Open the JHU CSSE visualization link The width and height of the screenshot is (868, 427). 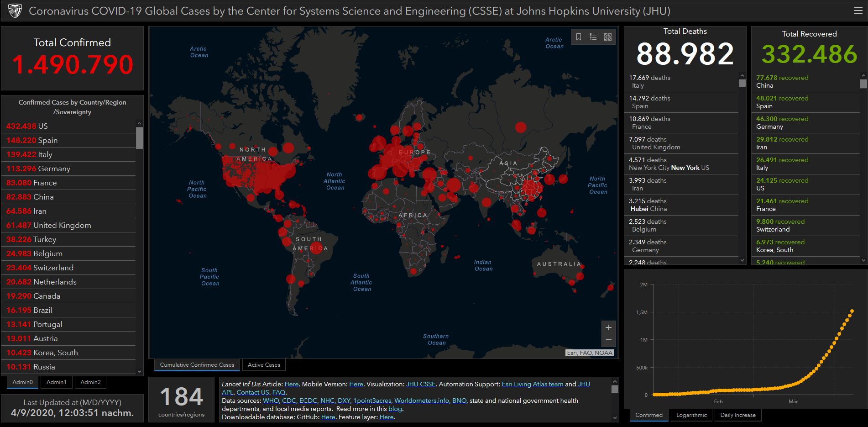421,384
